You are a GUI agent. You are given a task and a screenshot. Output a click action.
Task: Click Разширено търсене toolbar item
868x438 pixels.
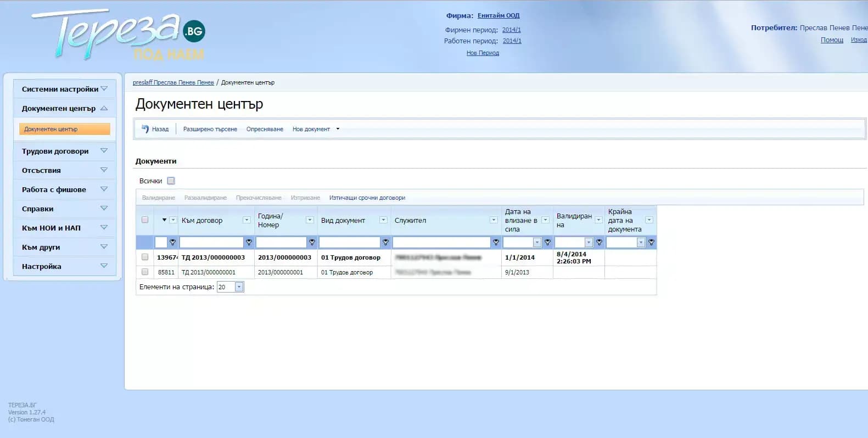[x=210, y=129]
